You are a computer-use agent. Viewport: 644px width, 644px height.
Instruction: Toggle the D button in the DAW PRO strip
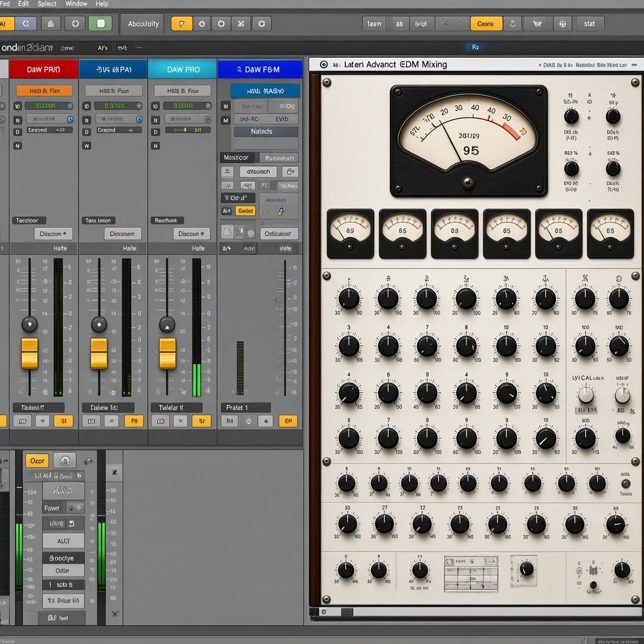[155, 132]
